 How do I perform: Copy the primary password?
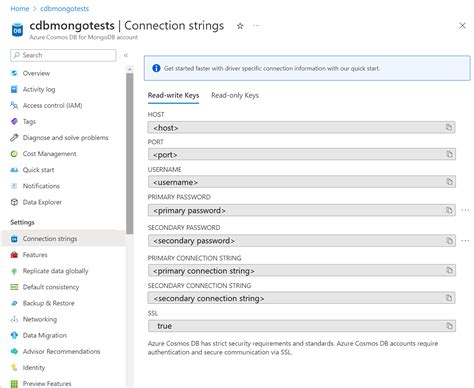tap(449, 210)
